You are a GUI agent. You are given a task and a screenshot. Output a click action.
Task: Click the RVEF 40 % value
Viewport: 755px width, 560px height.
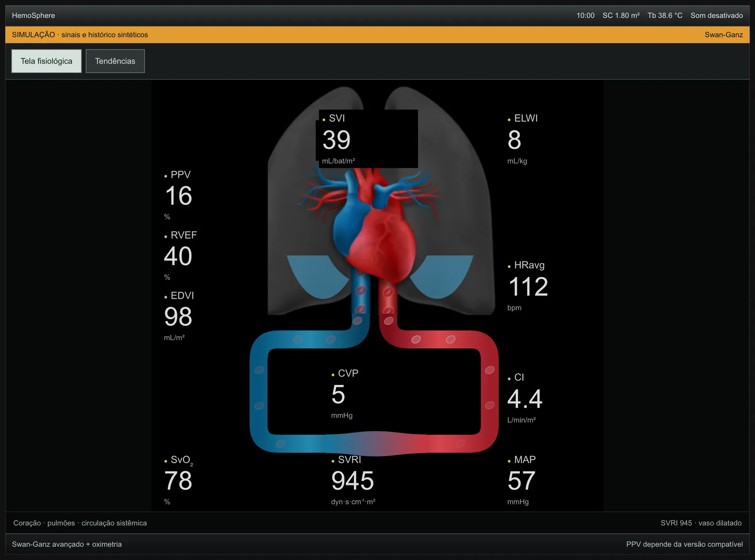click(x=180, y=256)
